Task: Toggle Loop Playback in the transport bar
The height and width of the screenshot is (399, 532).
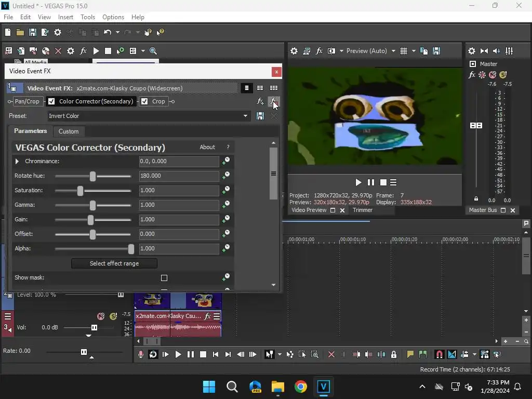Action: (153, 354)
